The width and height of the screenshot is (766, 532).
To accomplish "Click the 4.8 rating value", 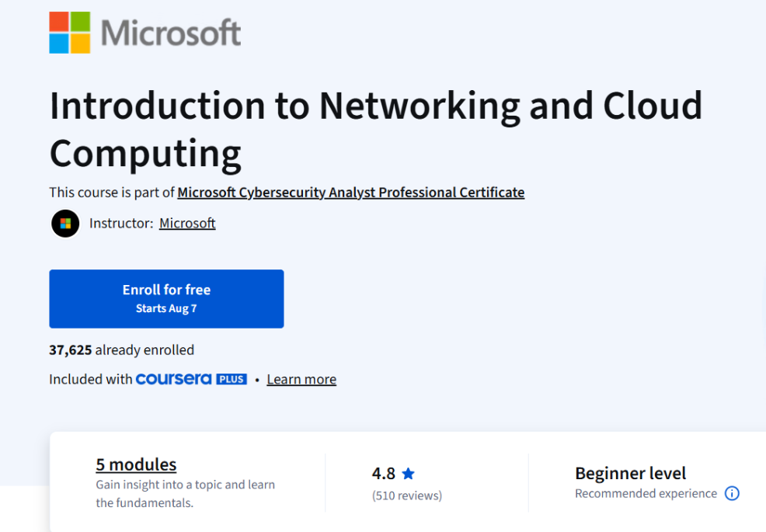I will click(x=384, y=472).
